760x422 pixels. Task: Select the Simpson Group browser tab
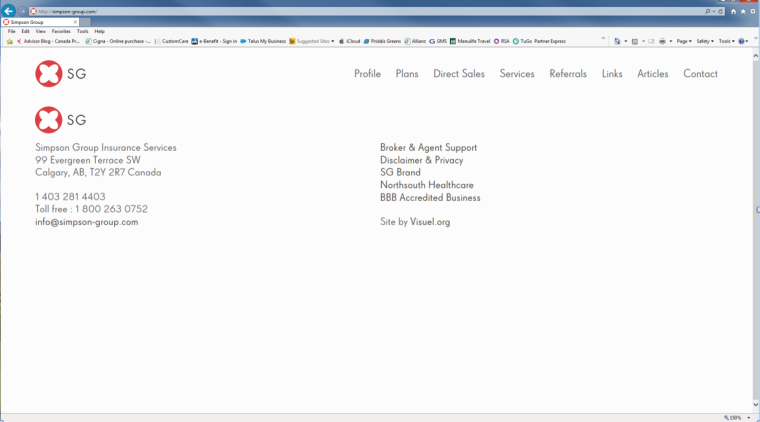(x=38, y=21)
